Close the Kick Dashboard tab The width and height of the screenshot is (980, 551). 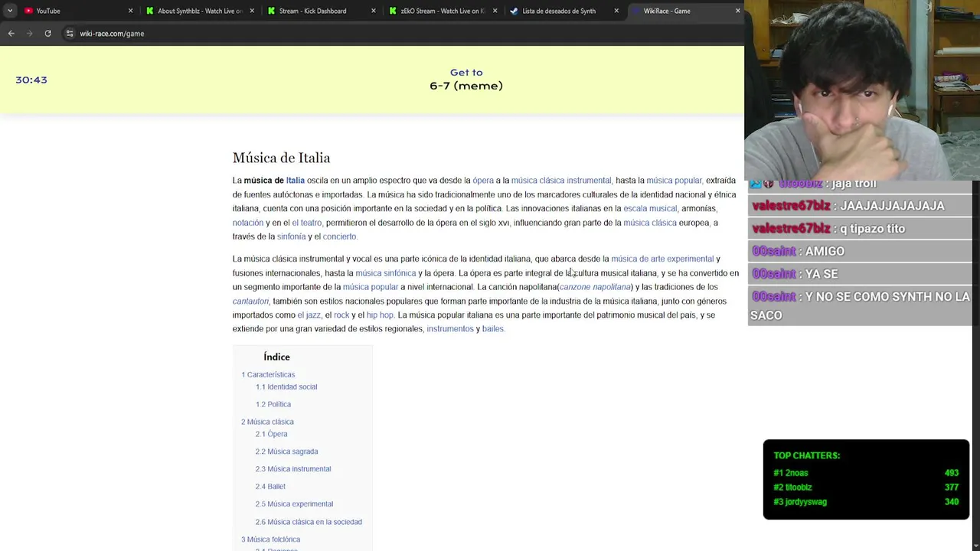point(374,11)
